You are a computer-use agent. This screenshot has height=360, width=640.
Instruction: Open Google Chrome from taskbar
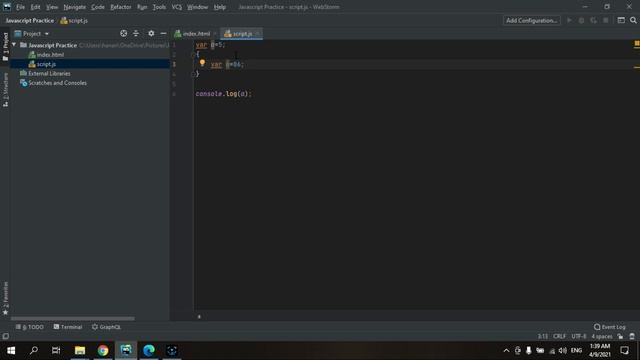click(x=103, y=350)
